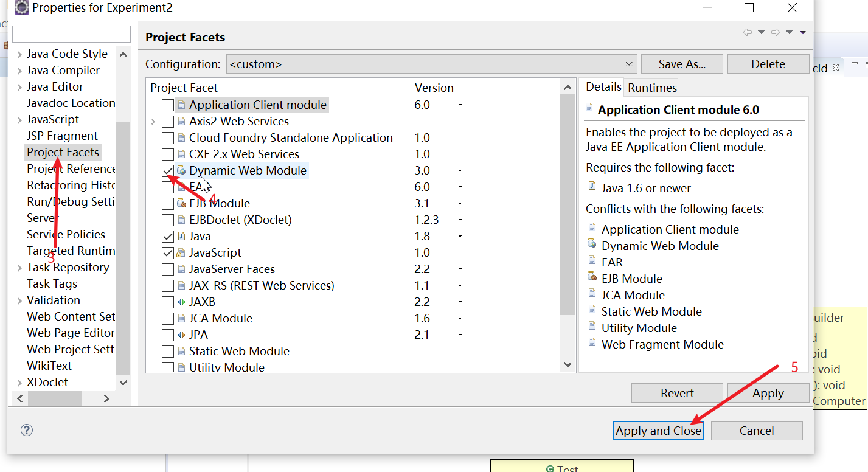Click JAX-RS (REST Web Services) facet icon
868x472 pixels.
181,285
